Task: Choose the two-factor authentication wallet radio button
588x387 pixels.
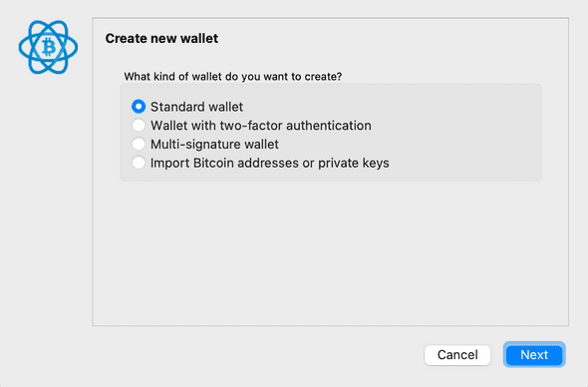Action: click(139, 126)
